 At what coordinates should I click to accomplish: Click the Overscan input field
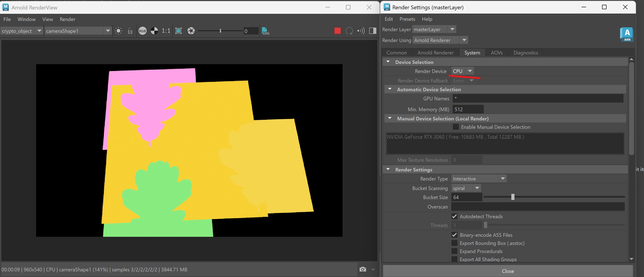point(538,207)
